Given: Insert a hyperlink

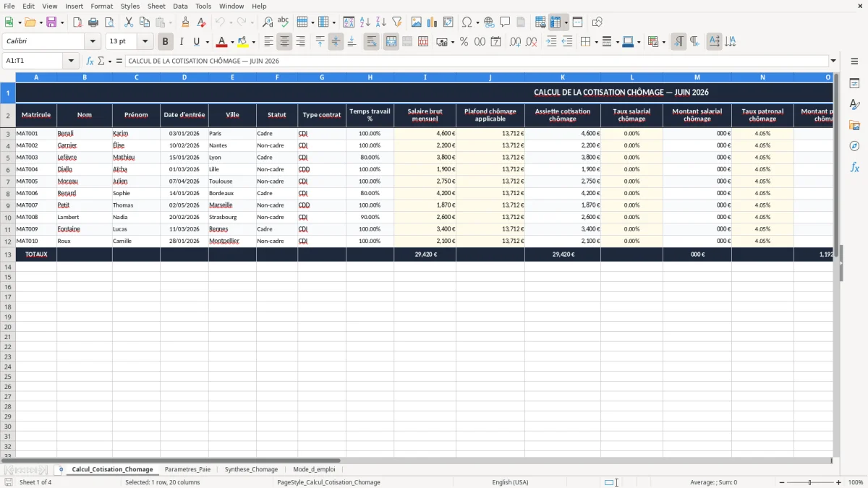Looking at the screenshot, I should [489, 22].
